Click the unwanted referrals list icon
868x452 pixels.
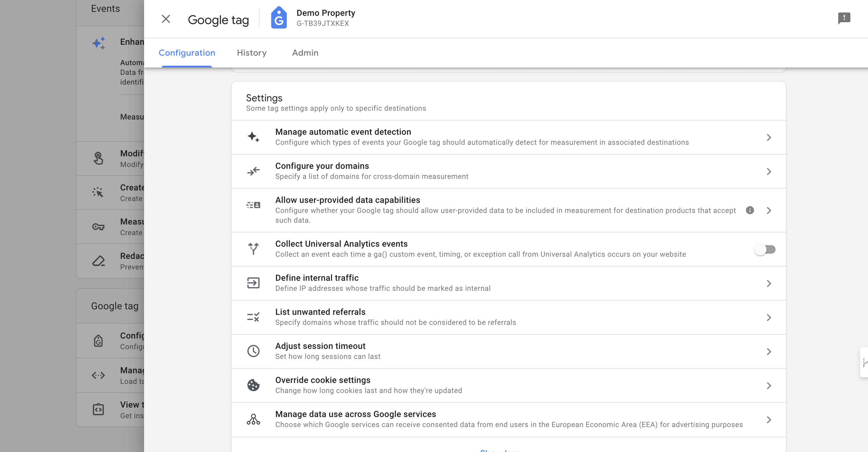tap(253, 317)
